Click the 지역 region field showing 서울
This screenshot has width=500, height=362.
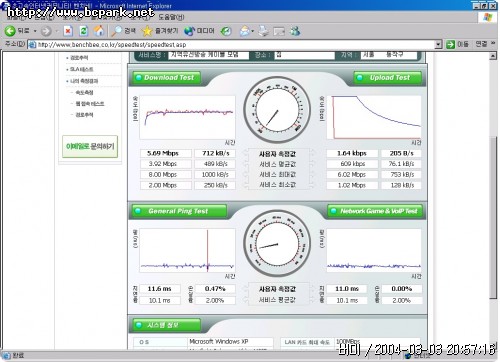pyautogui.click(x=388, y=55)
